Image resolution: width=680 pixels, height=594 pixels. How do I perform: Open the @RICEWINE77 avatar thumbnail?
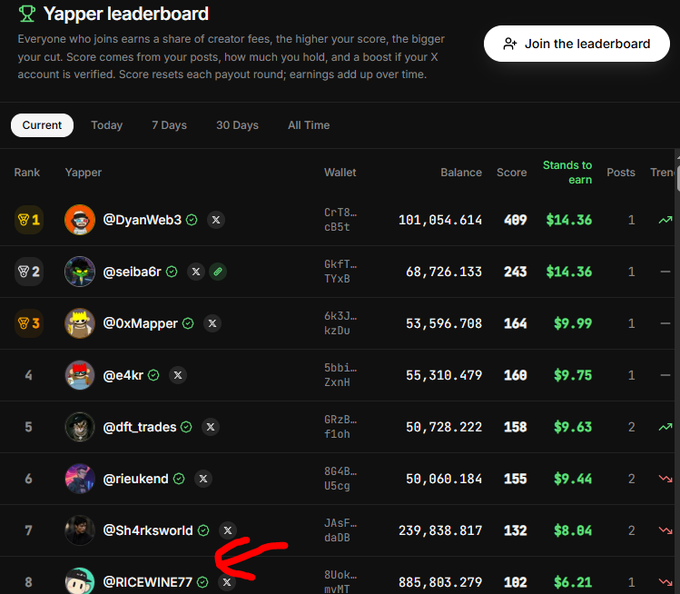point(80,581)
